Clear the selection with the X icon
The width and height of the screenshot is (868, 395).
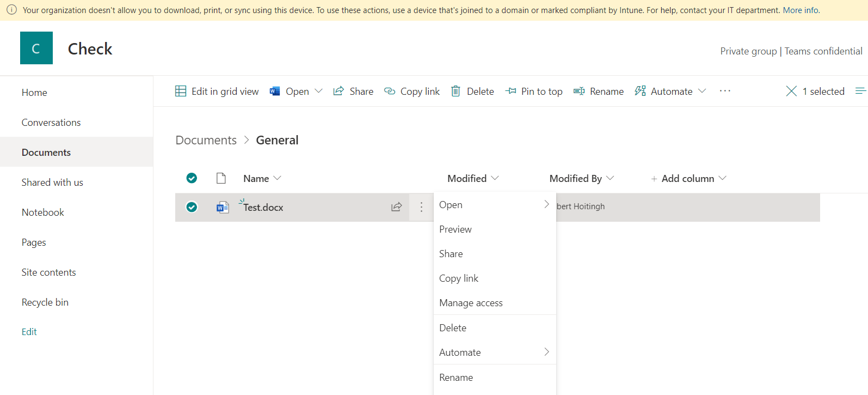[x=791, y=91]
